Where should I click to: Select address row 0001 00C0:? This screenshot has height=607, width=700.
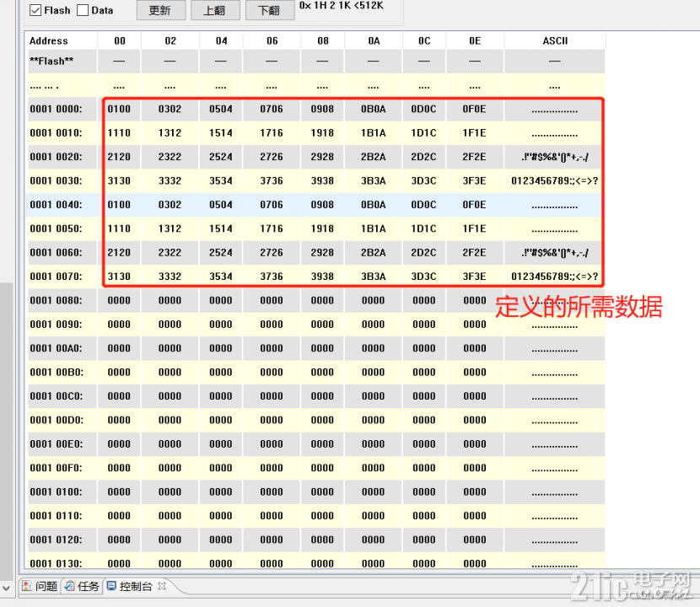(56, 396)
